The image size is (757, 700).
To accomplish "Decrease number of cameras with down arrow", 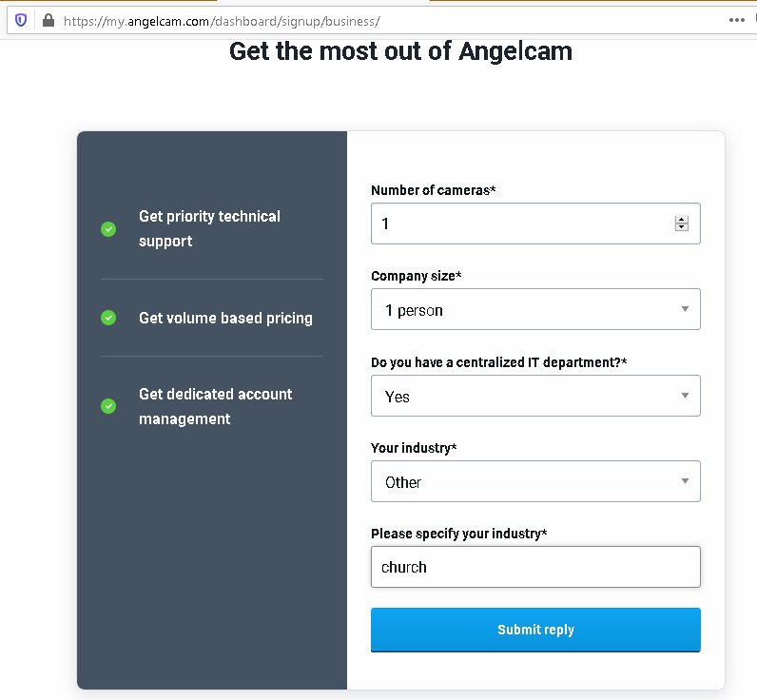I will pos(681,227).
